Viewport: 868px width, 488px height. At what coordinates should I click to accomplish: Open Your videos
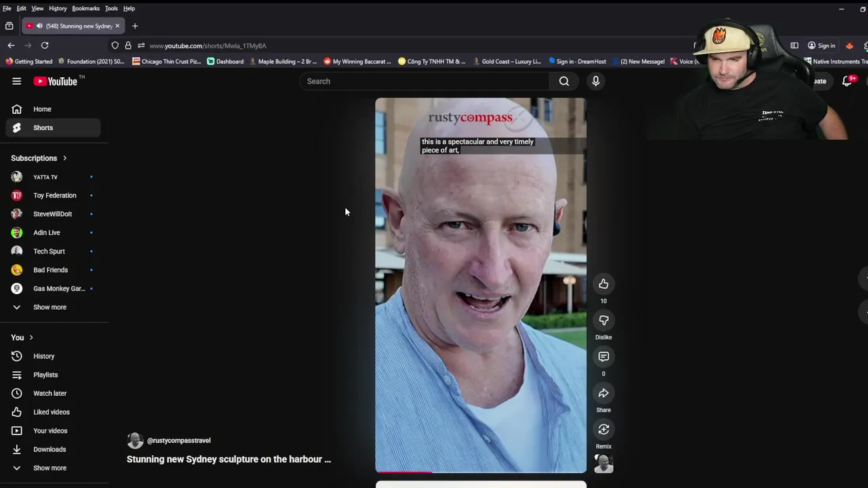53,430
